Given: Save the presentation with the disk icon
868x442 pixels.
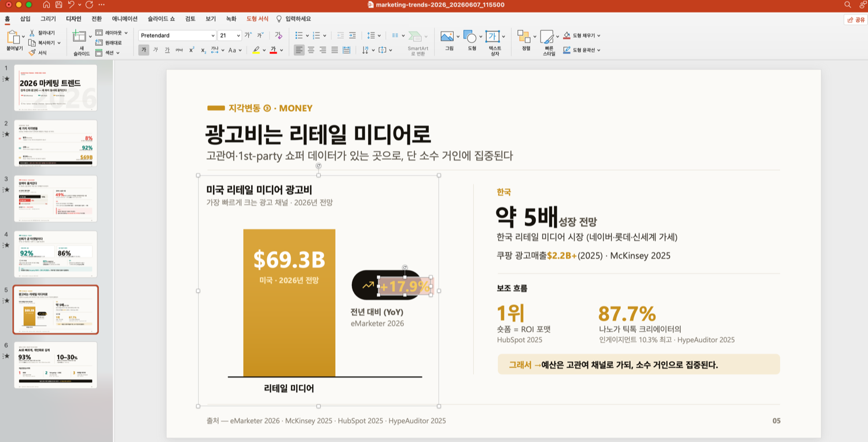Looking at the screenshot, I should pos(59,5).
